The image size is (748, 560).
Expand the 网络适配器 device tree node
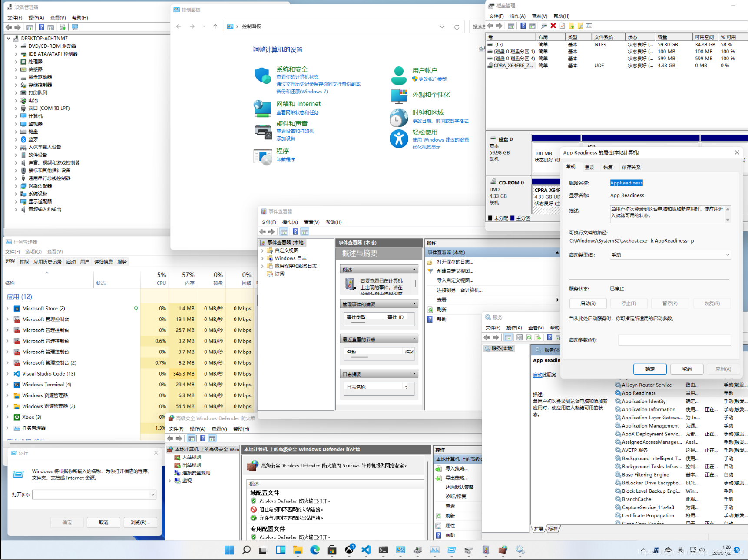16,186
